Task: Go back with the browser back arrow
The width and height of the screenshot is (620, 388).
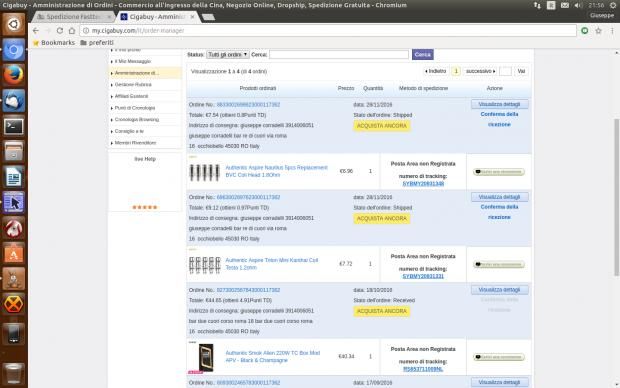Action: point(36,30)
